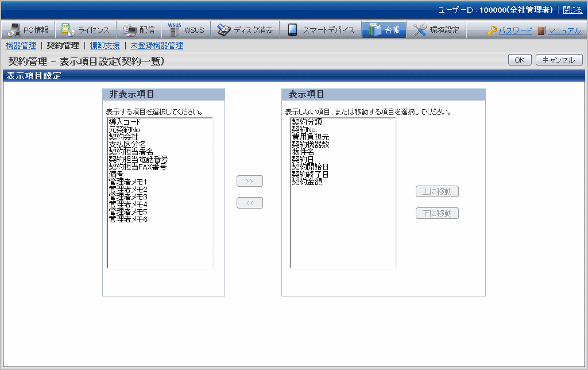Go to 未登録機器管理 submenu link
This screenshot has width=588, height=370.
pos(157,45)
